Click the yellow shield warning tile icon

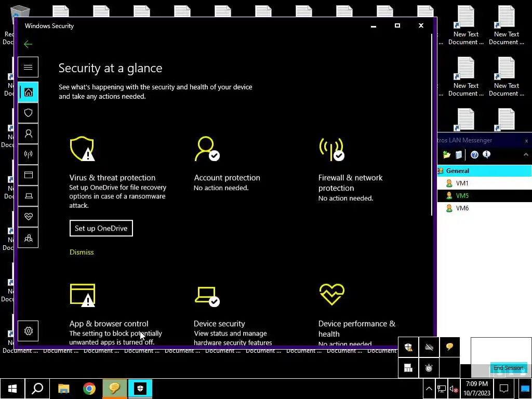coord(82,149)
